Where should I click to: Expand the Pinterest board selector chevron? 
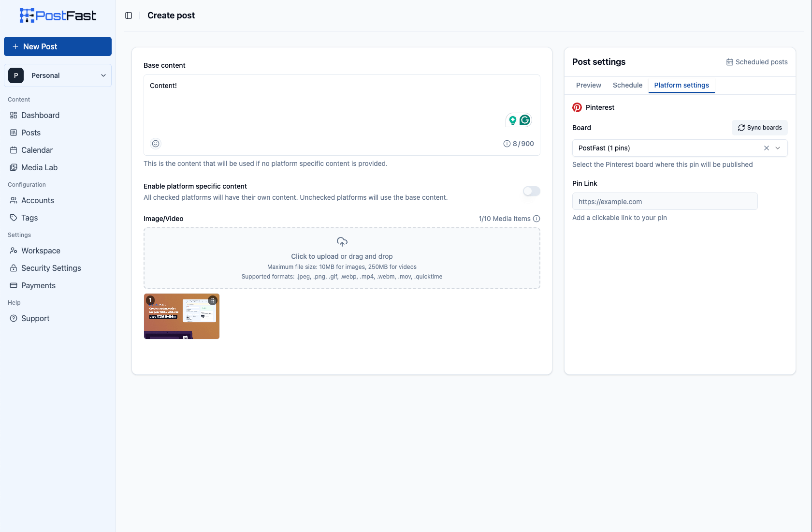click(x=778, y=148)
